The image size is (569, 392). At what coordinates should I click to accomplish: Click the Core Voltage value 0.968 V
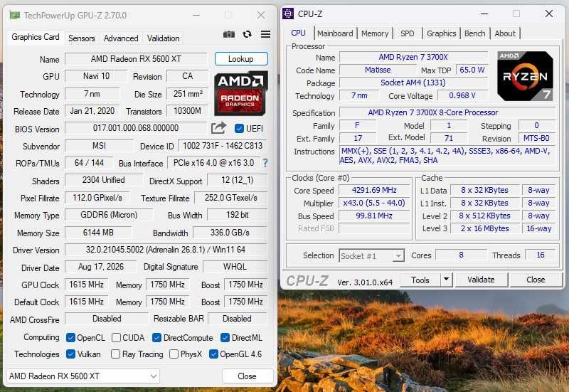tap(462, 95)
